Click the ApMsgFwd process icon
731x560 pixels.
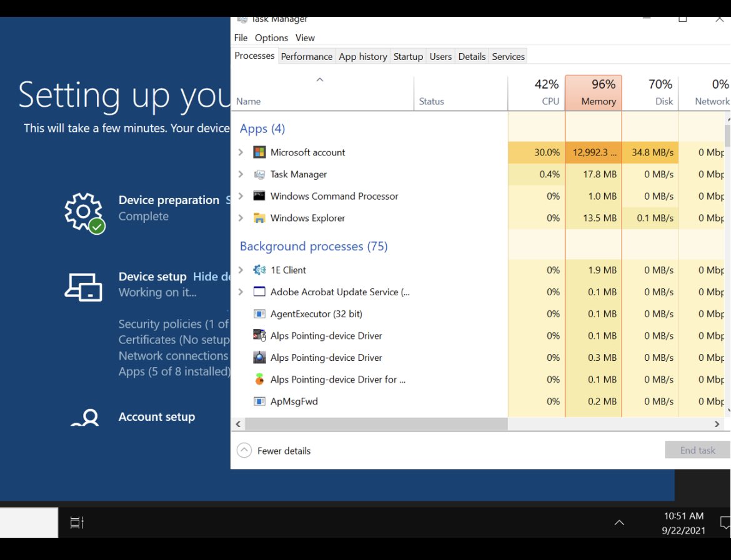point(260,401)
